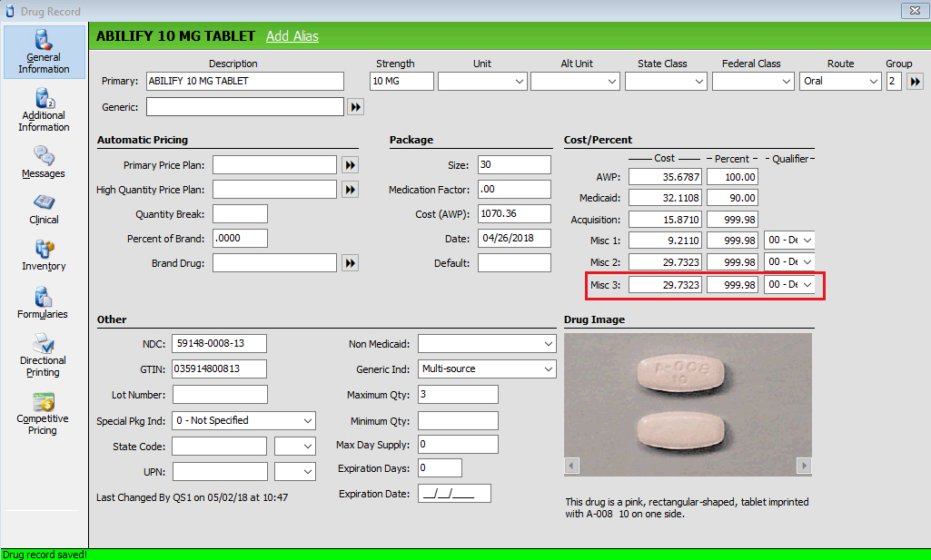Open the Unit dropdown

click(x=481, y=82)
